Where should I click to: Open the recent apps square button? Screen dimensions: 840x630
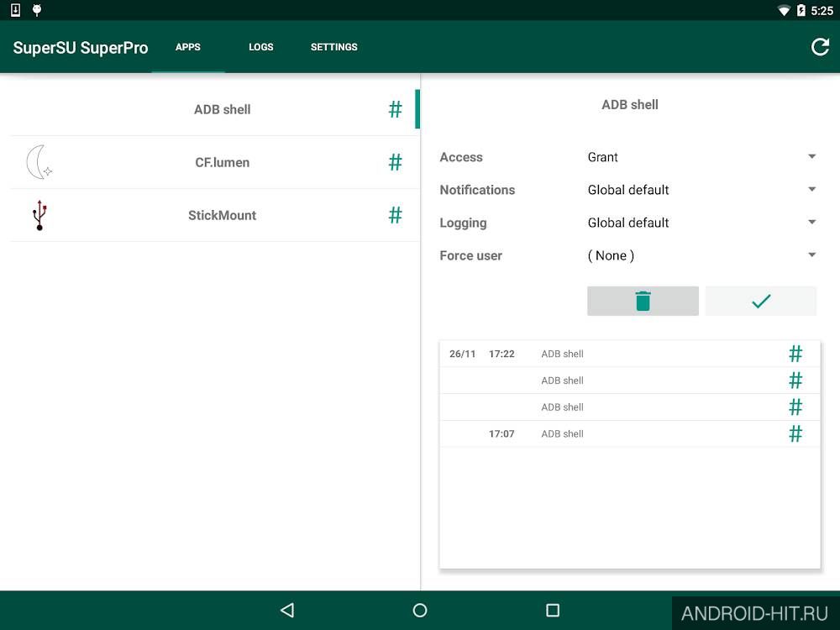pos(553,610)
